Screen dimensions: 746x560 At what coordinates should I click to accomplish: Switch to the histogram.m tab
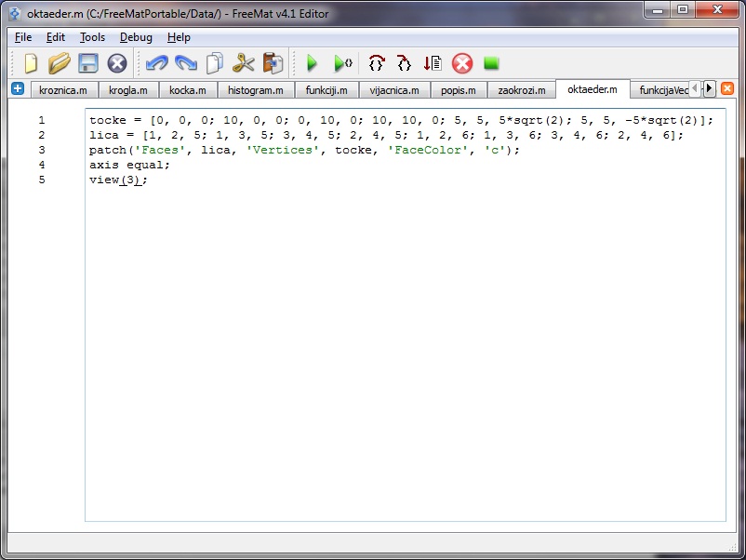[x=255, y=90]
